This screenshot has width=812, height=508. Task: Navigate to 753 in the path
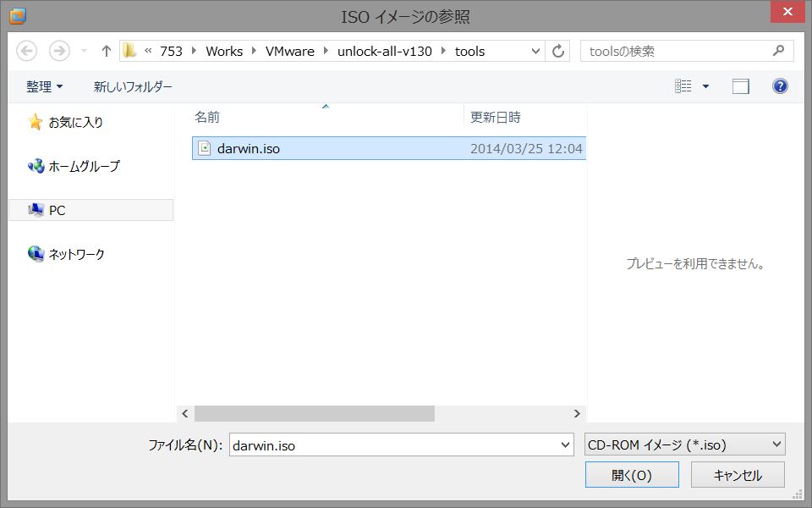click(171, 52)
